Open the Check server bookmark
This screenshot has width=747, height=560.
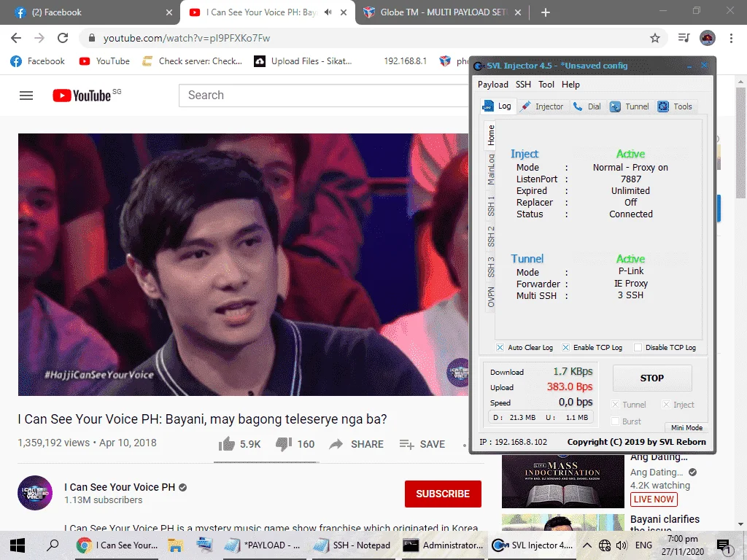(193, 61)
